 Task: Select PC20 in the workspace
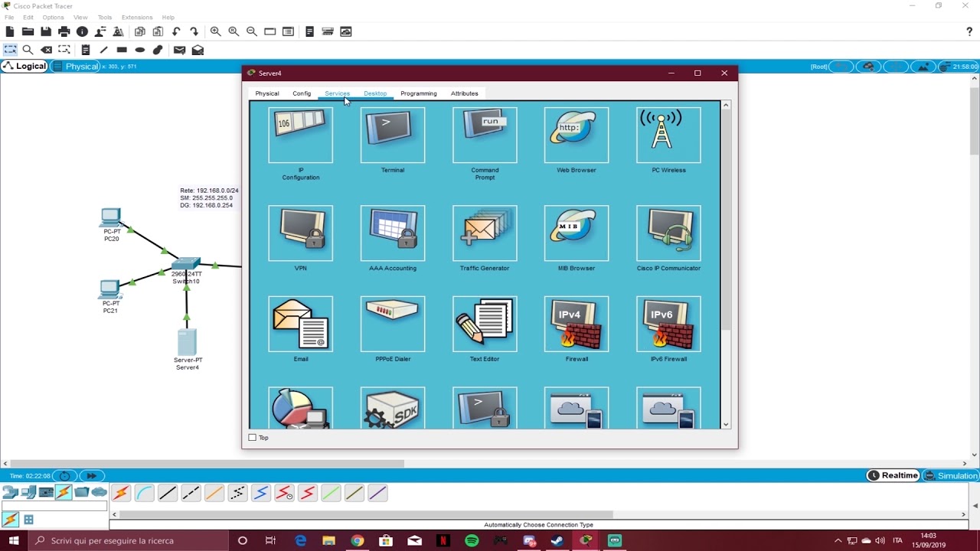[x=111, y=219]
